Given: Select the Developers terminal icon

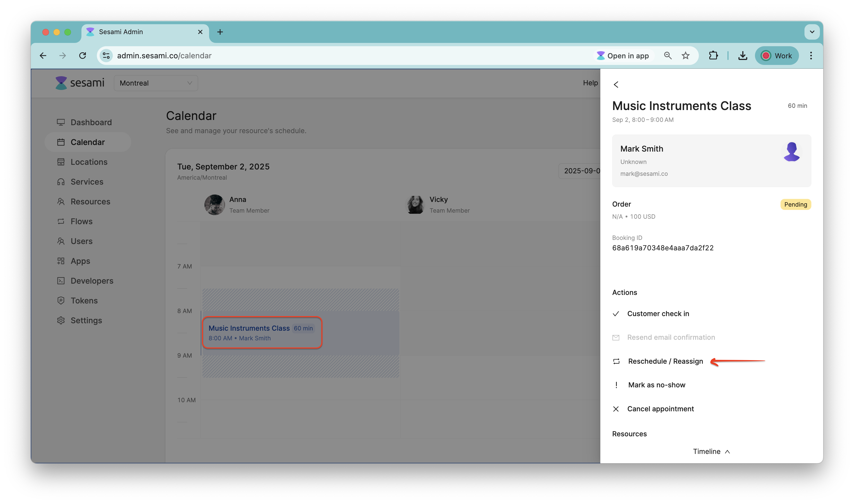Looking at the screenshot, I should 61,281.
